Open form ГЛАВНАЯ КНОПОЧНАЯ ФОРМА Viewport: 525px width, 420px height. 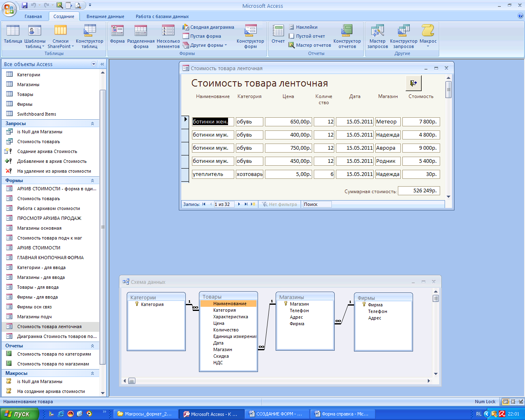click(x=50, y=258)
